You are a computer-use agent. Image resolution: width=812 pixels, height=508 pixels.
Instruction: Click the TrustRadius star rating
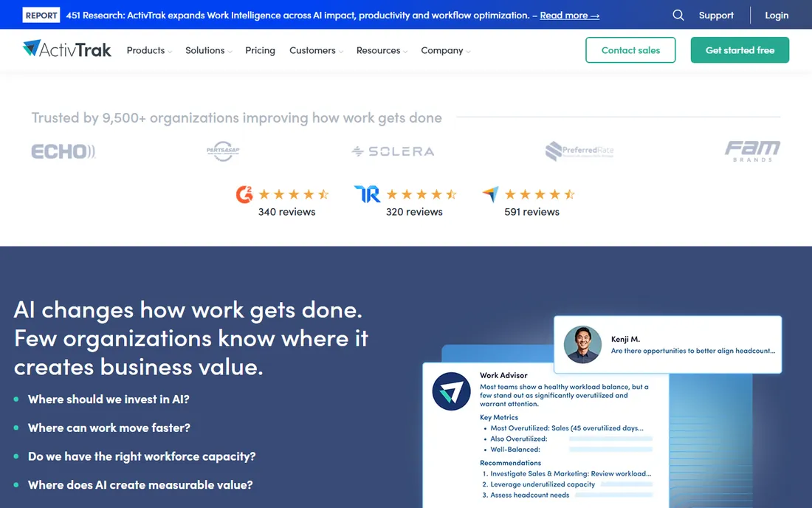point(422,194)
